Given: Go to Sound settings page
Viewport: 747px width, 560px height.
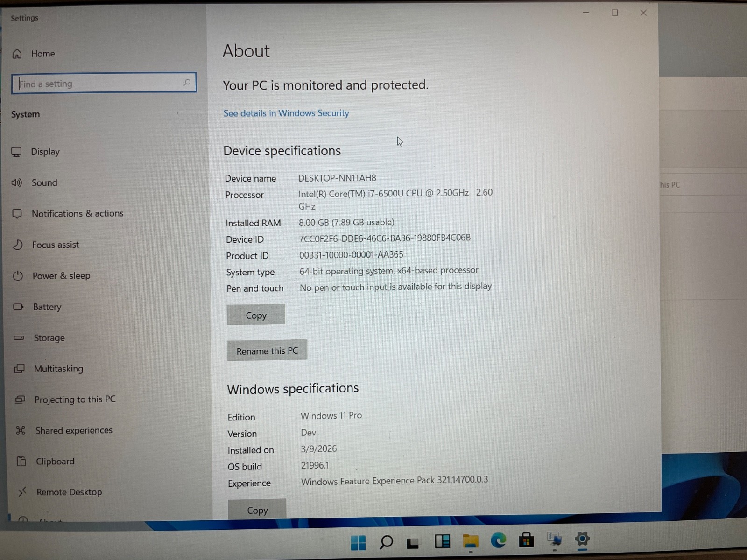Looking at the screenshot, I should click(44, 182).
